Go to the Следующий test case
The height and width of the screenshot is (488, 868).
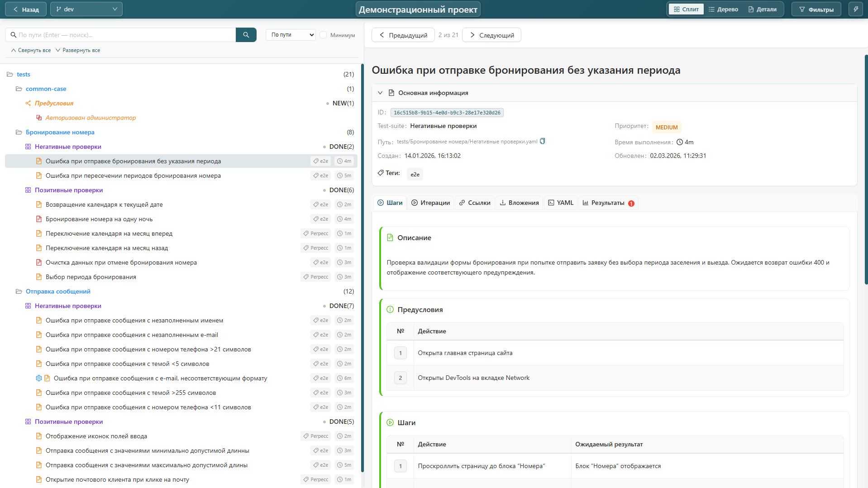(491, 35)
